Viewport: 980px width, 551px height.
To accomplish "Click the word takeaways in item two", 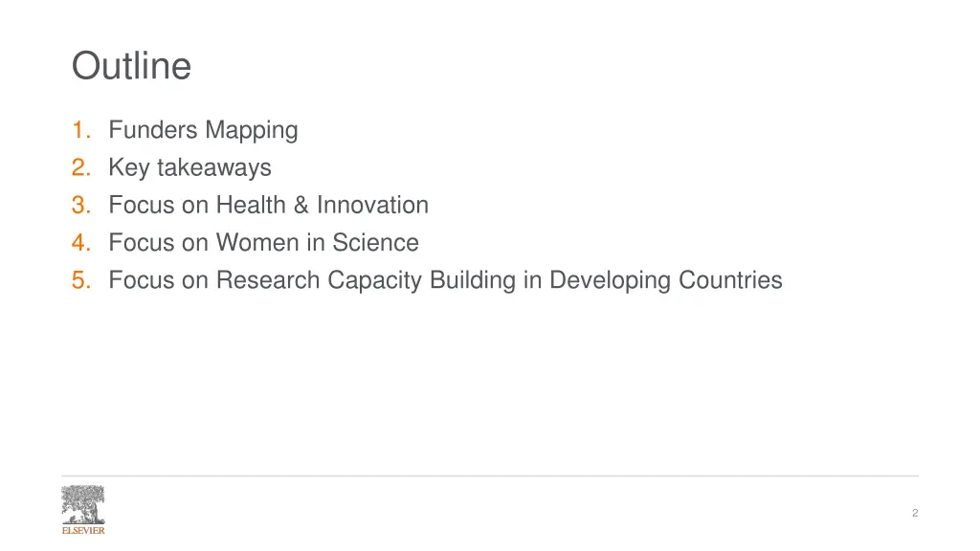I will tap(214, 167).
